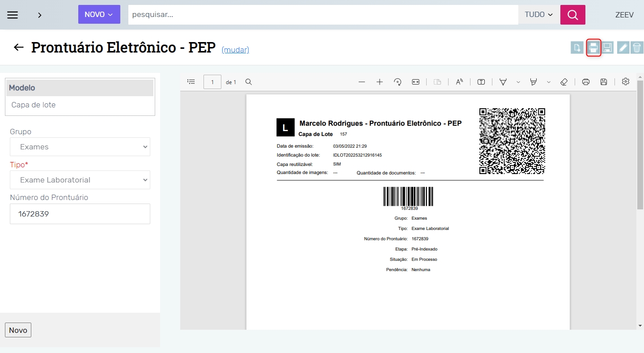Click the highlighted printer icon in page header

coord(593,47)
